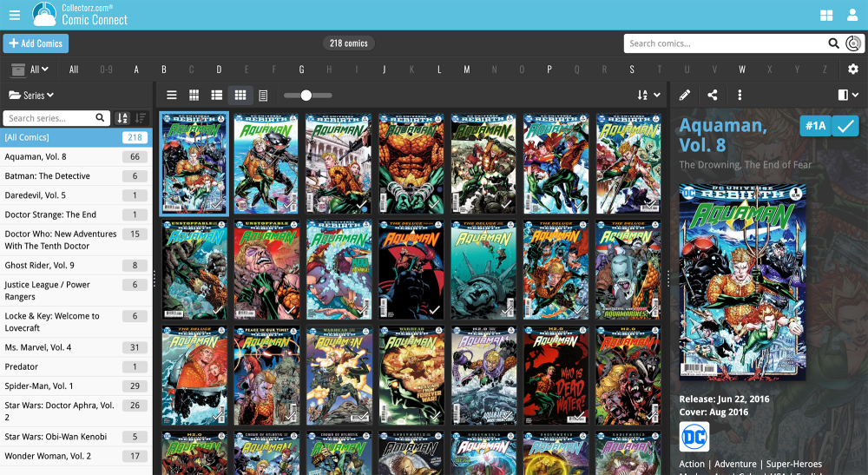
Task: Click the Search comics input field
Action: [x=725, y=43]
